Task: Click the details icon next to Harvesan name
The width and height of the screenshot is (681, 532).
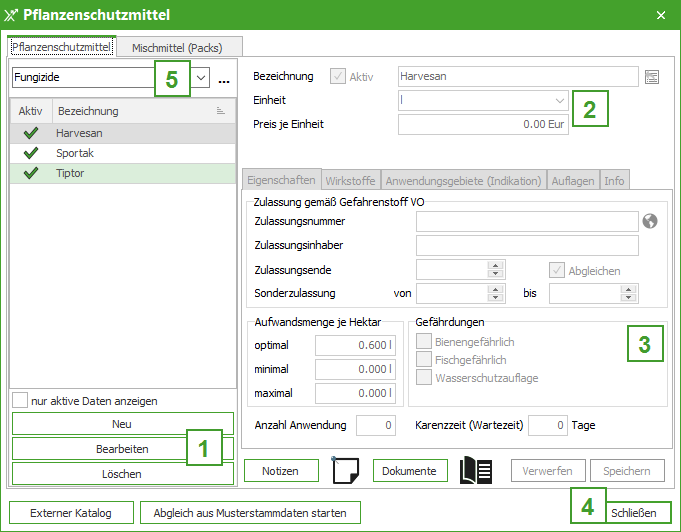Action: pyautogui.click(x=653, y=77)
